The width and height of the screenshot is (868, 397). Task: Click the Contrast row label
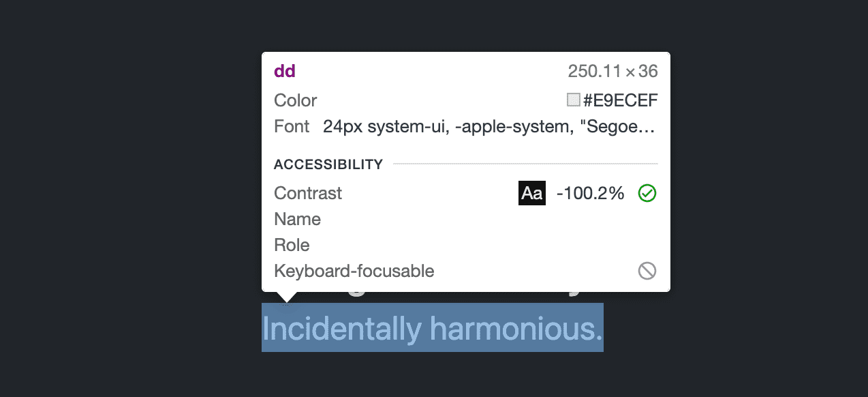(x=307, y=193)
